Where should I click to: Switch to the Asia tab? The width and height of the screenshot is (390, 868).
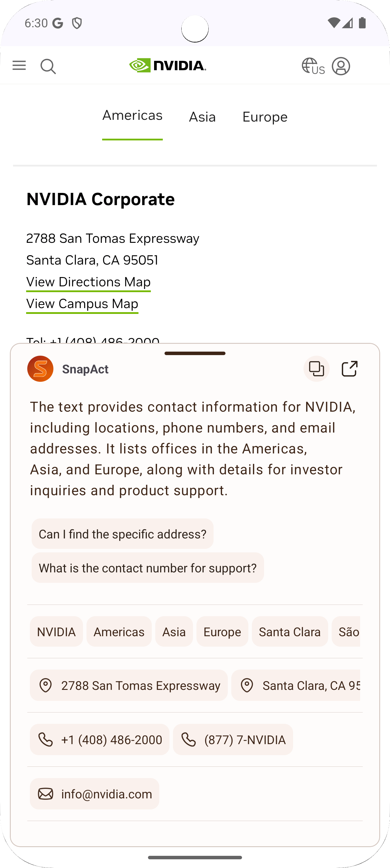click(202, 117)
